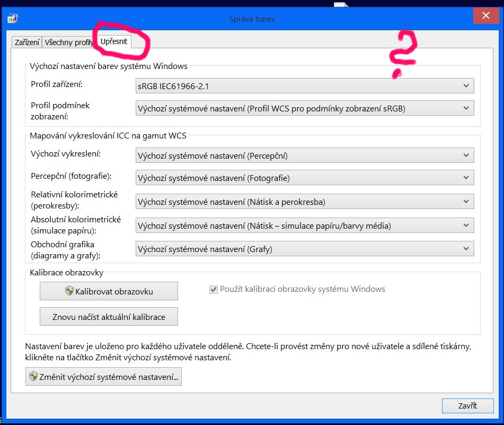Toggle Použít kalibraci obrazovky systému Windows checkbox
504x425 pixels.
point(214,290)
